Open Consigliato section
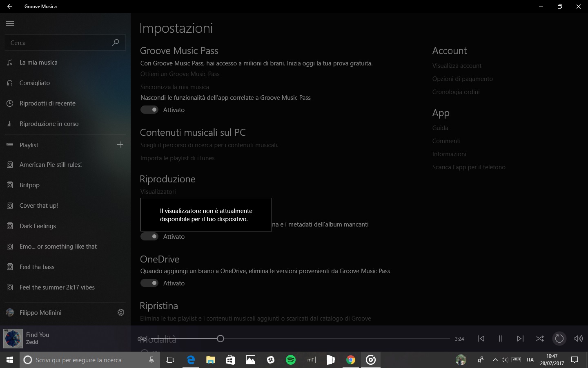Image resolution: width=588 pixels, height=368 pixels. pyautogui.click(x=65, y=83)
